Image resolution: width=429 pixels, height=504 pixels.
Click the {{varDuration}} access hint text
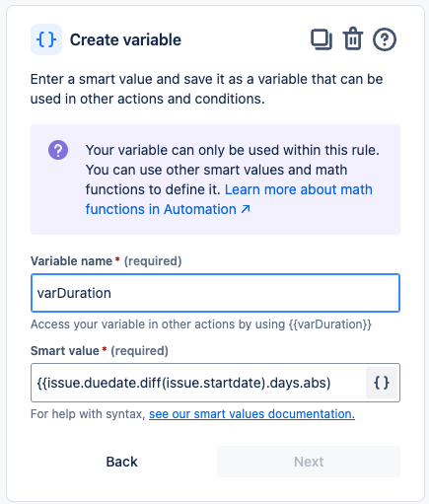(x=330, y=324)
